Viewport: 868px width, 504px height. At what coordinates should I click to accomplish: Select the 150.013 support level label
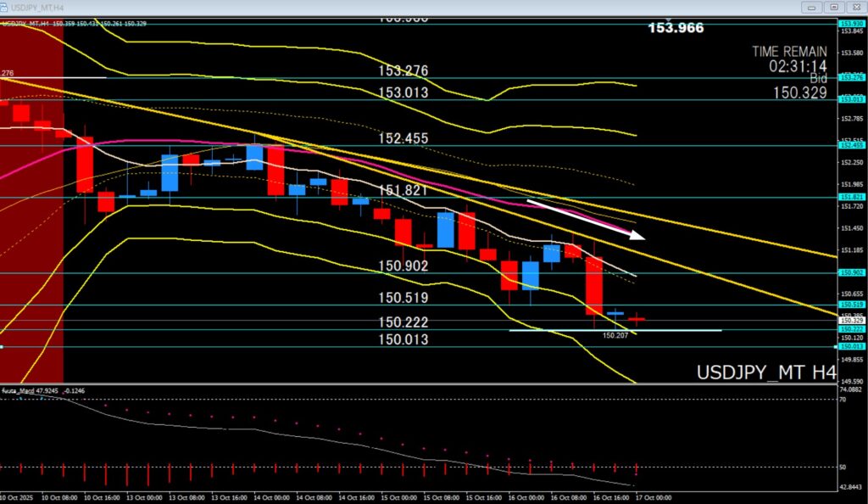pyautogui.click(x=403, y=339)
